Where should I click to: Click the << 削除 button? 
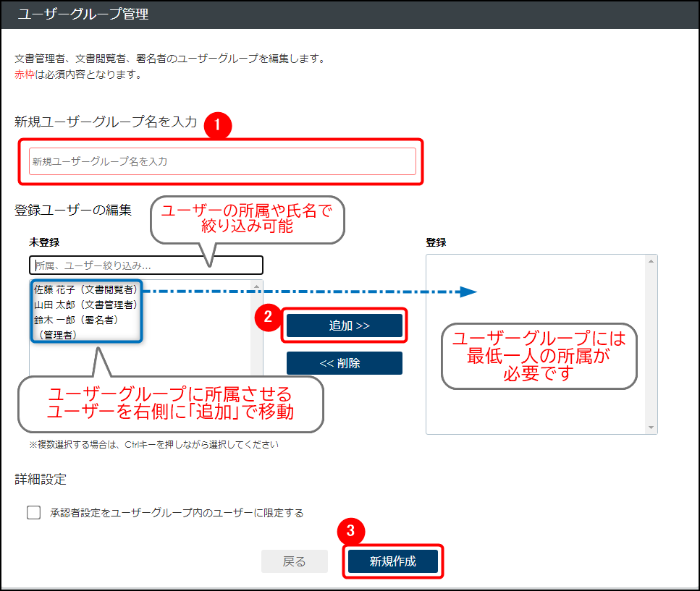345,362
